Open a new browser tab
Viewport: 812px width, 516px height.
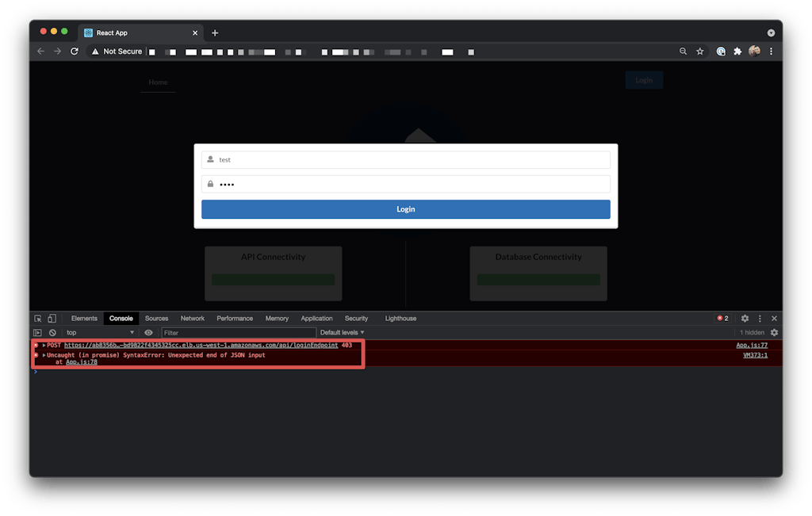215,32
